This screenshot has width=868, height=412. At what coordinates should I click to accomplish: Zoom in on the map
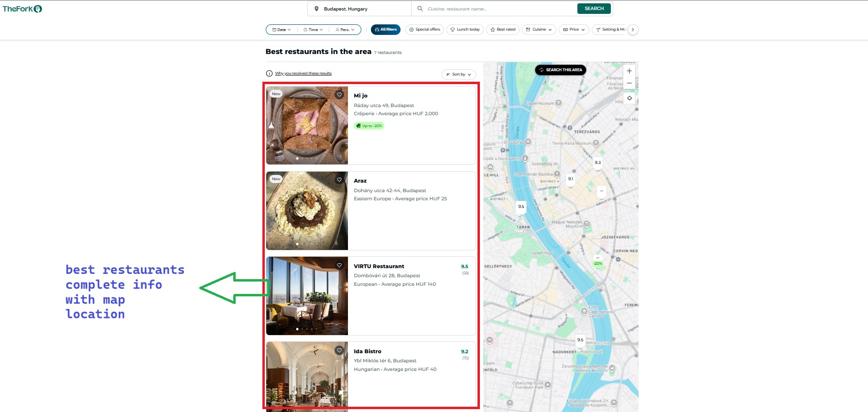pos(629,71)
